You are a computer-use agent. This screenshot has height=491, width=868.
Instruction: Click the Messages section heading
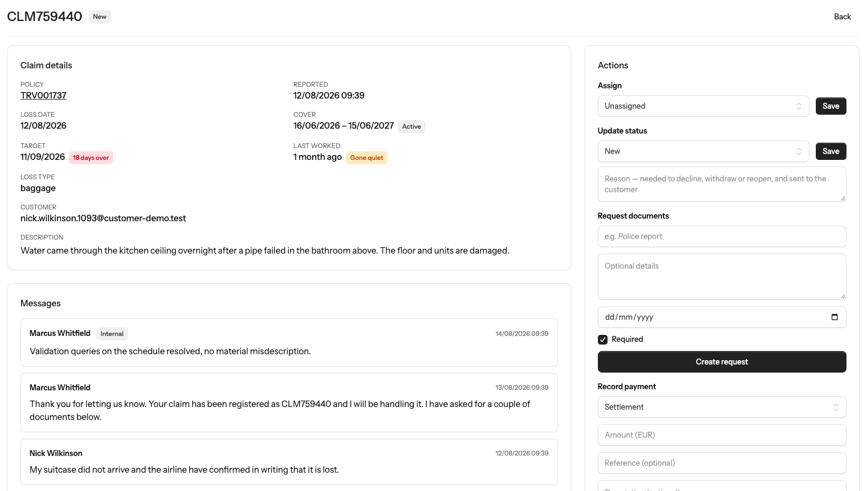pyautogui.click(x=40, y=303)
